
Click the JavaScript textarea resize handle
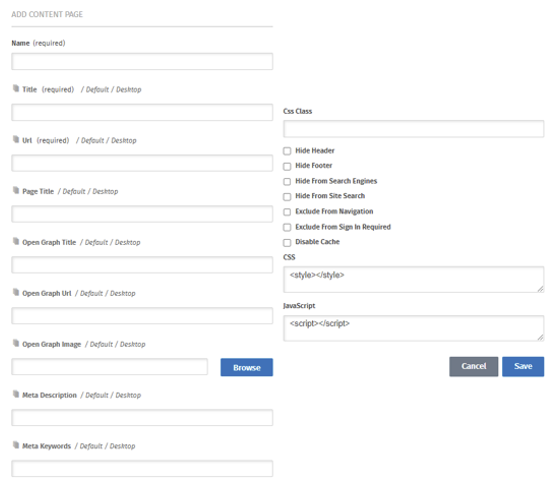540,338
